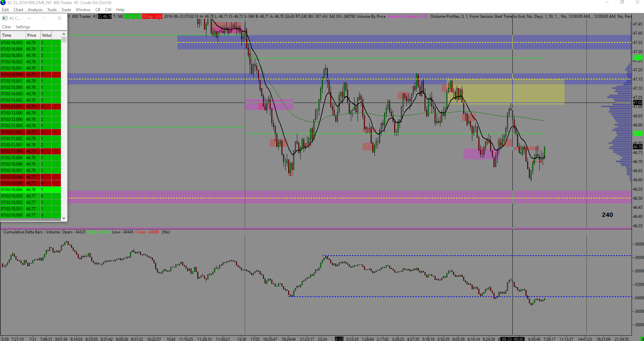The height and width of the screenshot is (341, 644).
Task: Select the bright green 07:02:10.004 row
Action: 31,190
